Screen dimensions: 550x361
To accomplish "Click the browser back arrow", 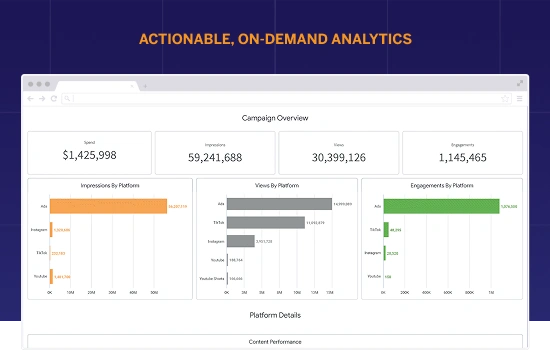I will 31,99.
